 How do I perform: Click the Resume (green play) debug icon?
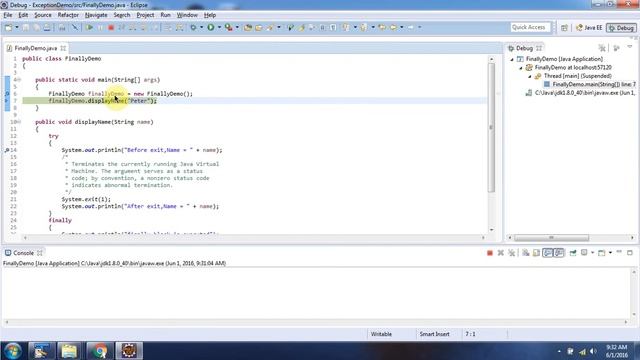[x=89, y=27]
